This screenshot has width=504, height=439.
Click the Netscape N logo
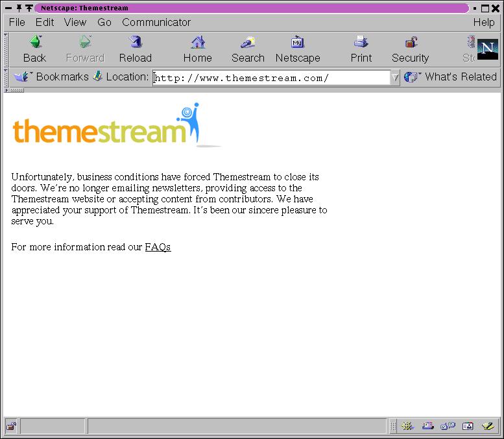click(488, 49)
